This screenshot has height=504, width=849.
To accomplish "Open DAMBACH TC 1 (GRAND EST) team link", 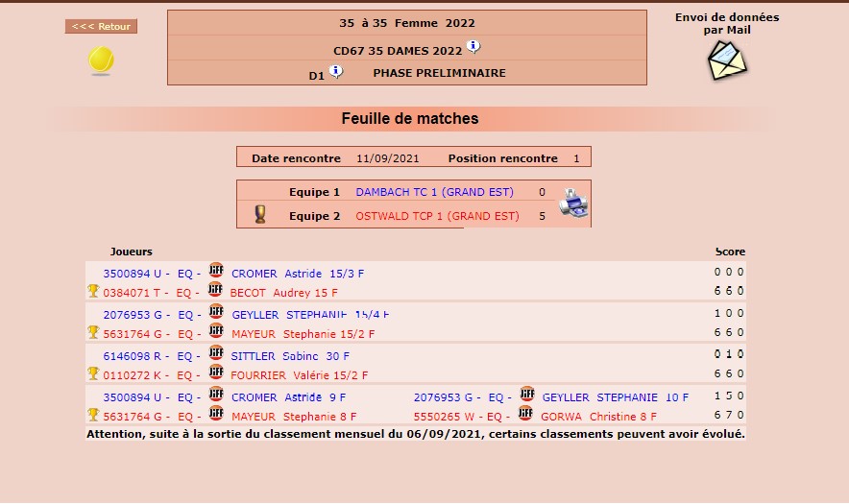I will tap(434, 192).
